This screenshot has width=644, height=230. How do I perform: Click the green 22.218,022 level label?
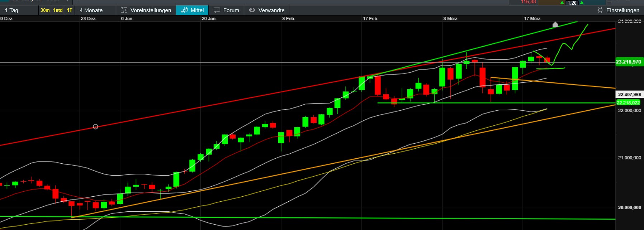tap(628, 102)
